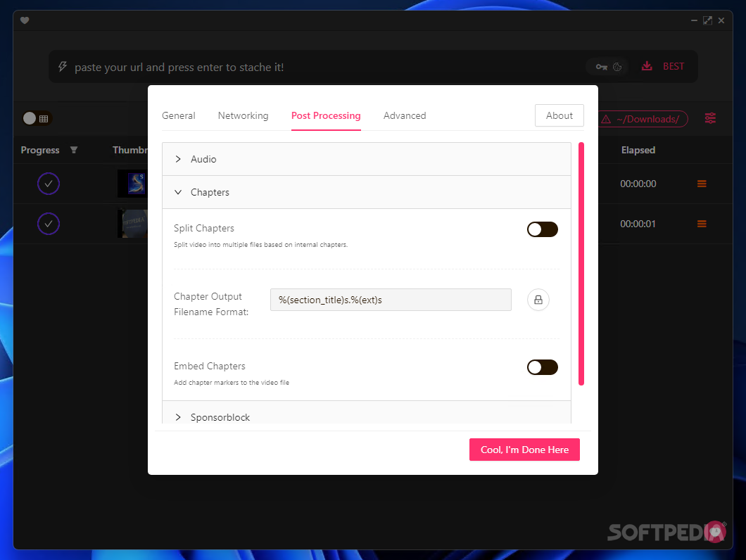Screen dimensions: 746x560
Task: Open the second download's thumbnail
Action: [x=133, y=224]
